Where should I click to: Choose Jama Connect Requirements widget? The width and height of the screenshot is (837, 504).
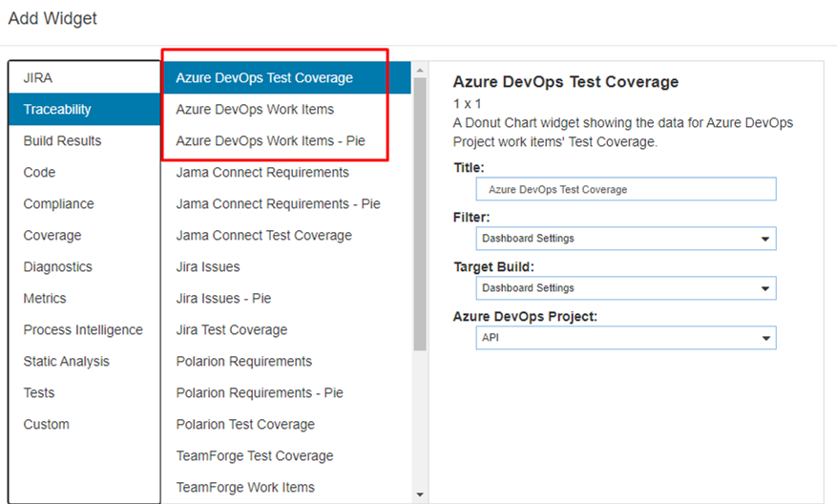coord(286,173)
